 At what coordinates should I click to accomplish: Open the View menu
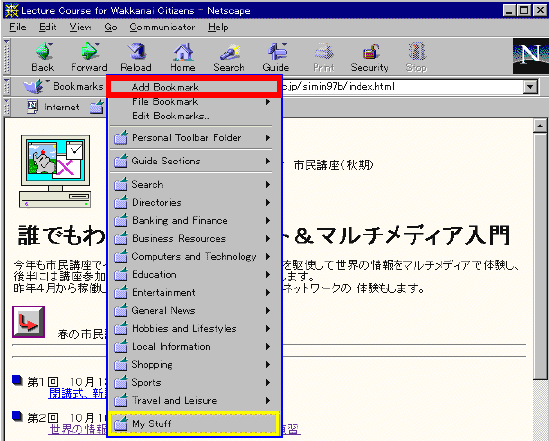(x=80, y=27)
